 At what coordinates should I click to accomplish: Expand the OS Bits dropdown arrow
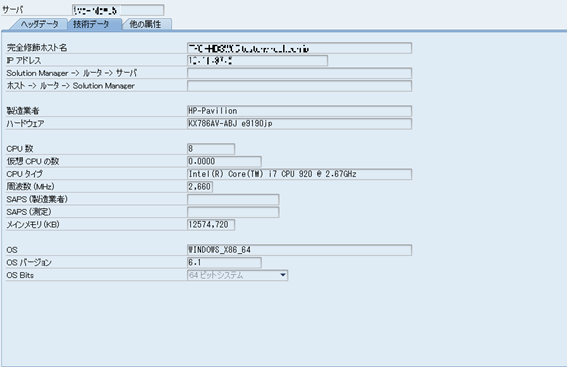pyautogui.click(x=283, y=275)
